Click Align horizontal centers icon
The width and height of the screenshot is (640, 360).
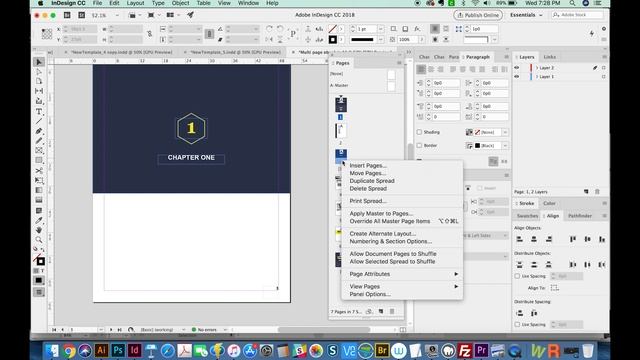click(x=534, y=239)
